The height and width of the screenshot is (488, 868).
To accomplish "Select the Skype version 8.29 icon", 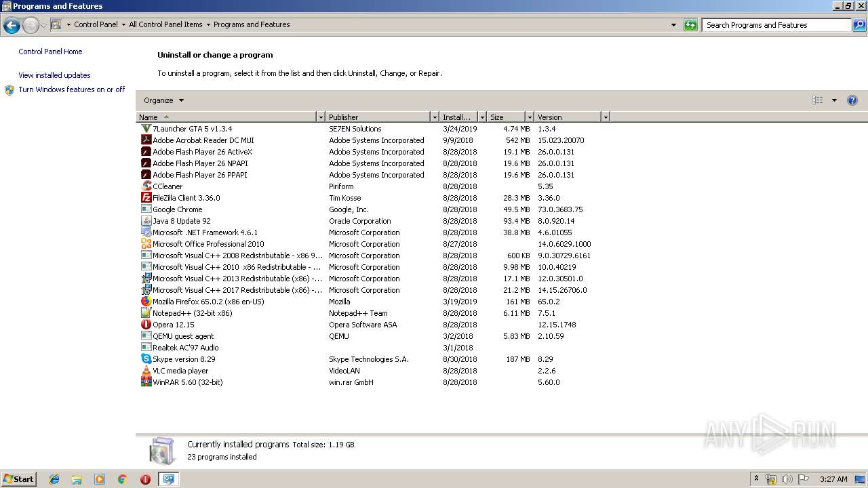I will point(146,359).
